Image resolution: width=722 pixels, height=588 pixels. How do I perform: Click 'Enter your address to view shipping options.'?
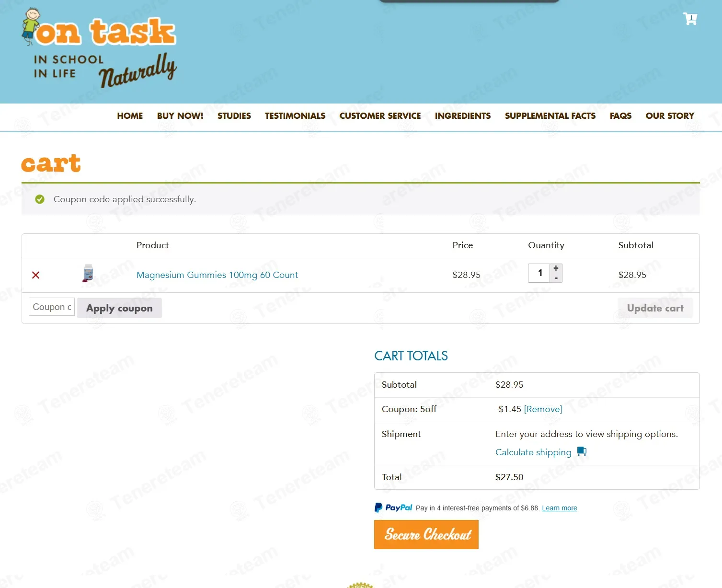(586, 434)
